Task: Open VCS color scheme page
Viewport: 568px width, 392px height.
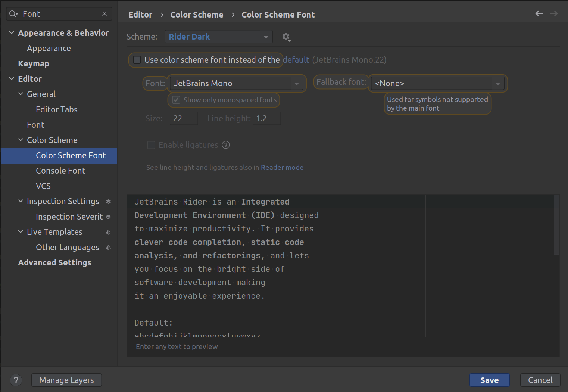Action: coord(43,186)
